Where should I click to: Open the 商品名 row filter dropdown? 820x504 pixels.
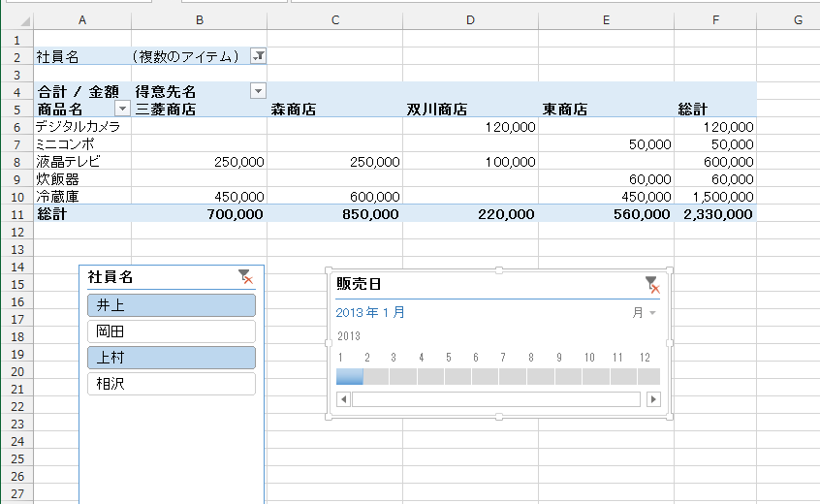pos(122,109)
